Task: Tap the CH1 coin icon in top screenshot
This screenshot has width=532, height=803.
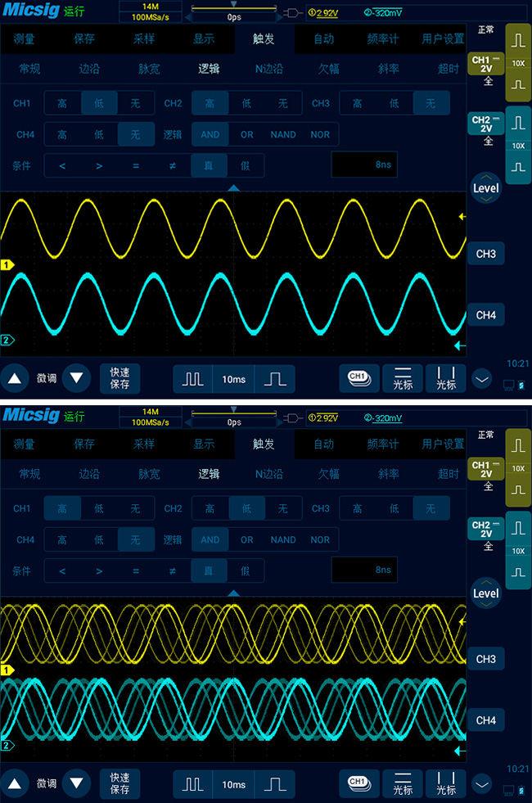Action: click(359, 378)
